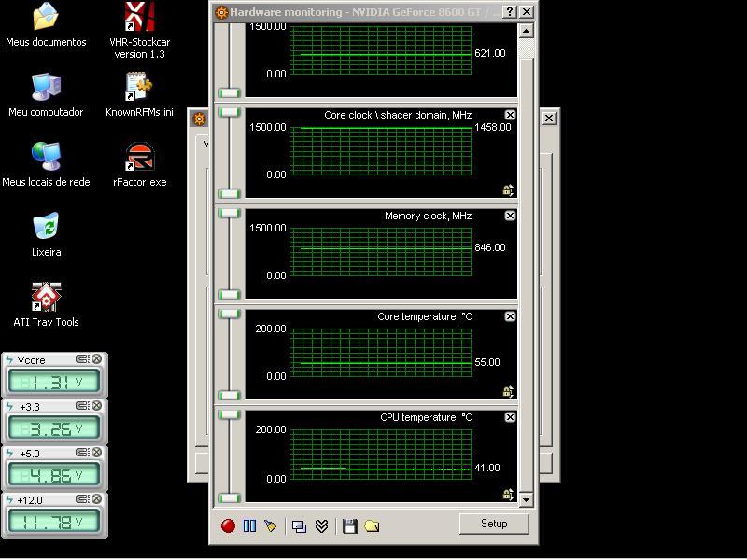Open a log file with the folder icon

(372, 526)
